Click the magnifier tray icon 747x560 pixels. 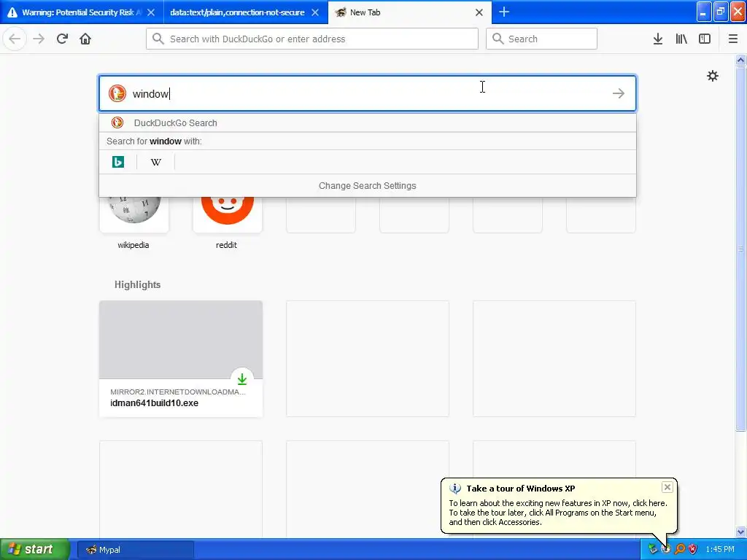679,549
